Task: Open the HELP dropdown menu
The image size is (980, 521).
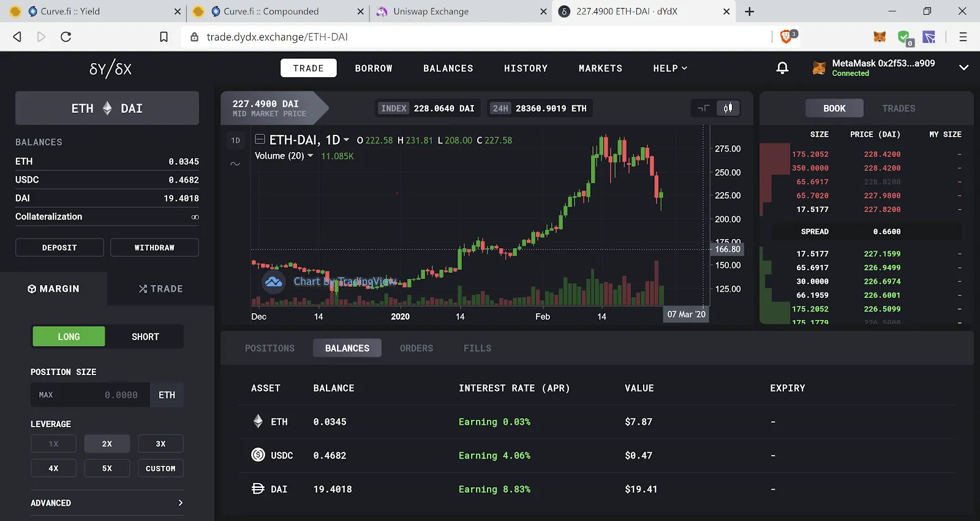Action: pos(670,69)
